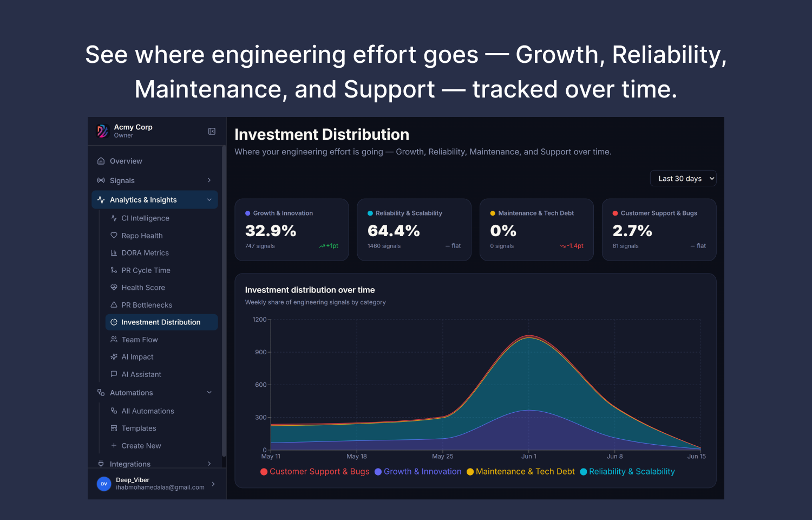Click the 1460 signals count
812x520 pixels.
click(384, 246)
